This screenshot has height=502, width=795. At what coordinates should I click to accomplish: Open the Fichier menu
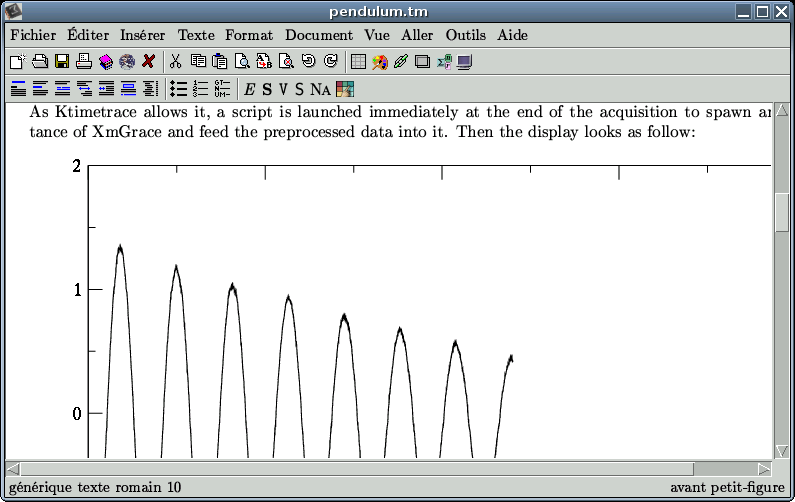pos(33,35)
